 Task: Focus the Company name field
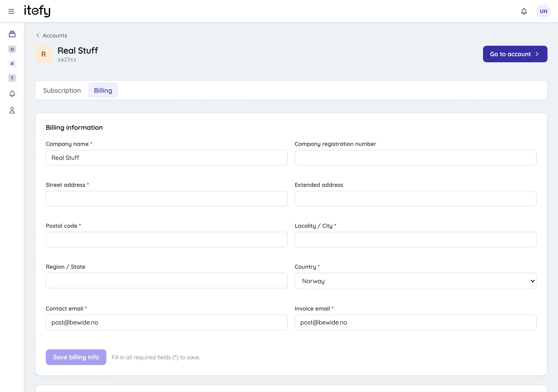pos(167,158)
